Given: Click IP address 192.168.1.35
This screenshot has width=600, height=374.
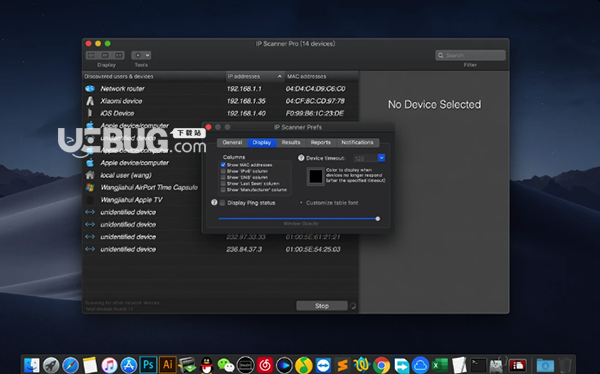Looking at the screenshot, I should pos(246,101).
